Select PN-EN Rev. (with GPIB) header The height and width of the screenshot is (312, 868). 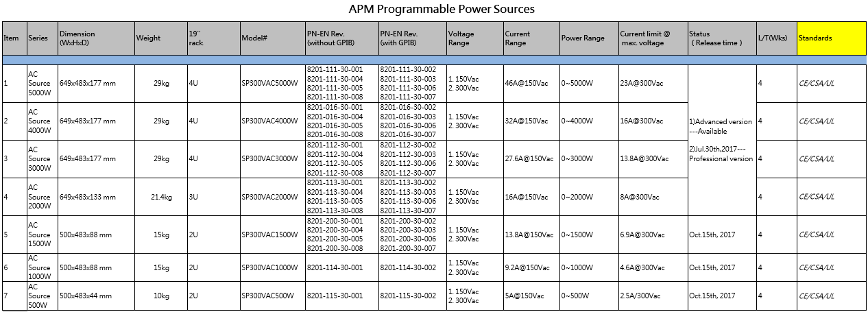pos(412,38)
